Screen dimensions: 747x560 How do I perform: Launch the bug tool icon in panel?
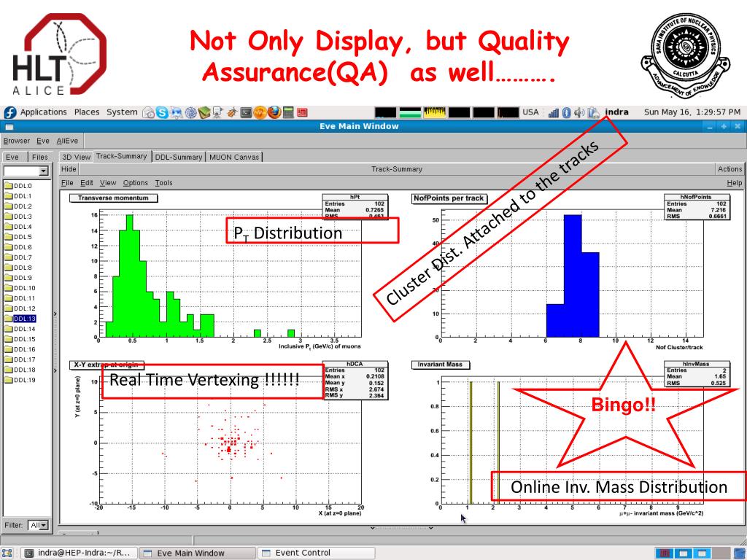[232, 113]
